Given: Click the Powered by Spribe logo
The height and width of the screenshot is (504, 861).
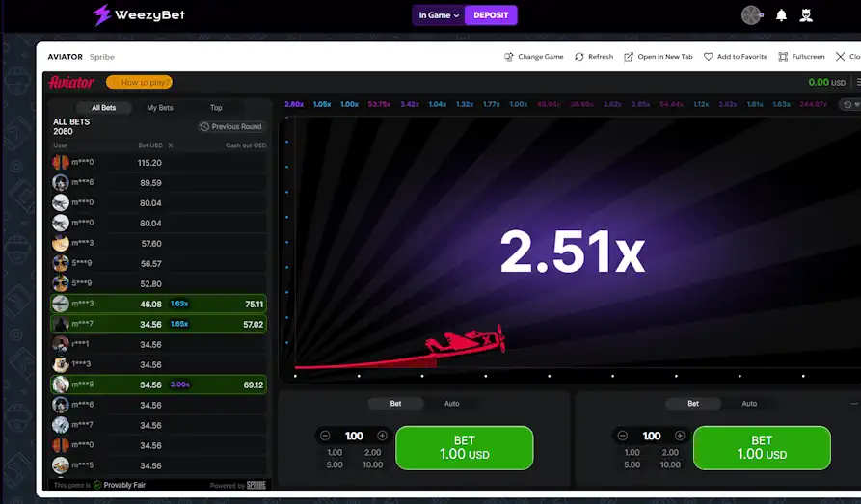Looking at the screenshot, I should (x=256, y=485).
